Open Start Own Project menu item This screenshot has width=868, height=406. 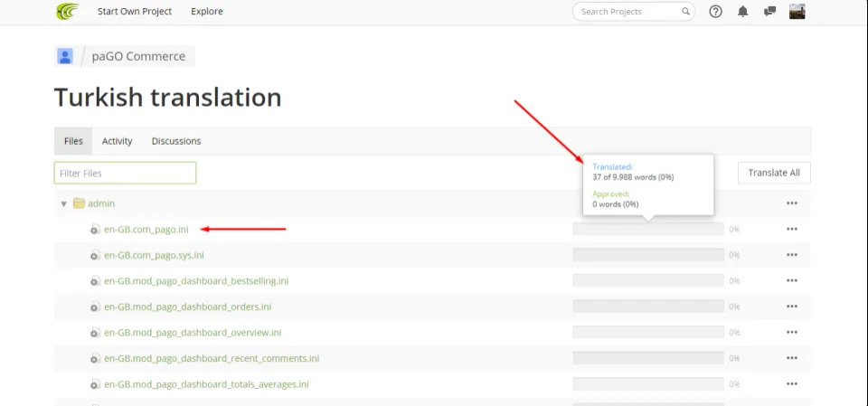click(135, 11)
